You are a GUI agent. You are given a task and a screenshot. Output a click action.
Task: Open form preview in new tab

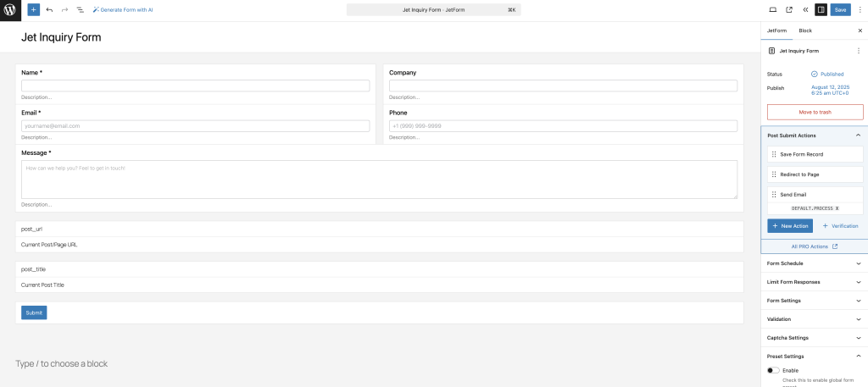point(789,10)
